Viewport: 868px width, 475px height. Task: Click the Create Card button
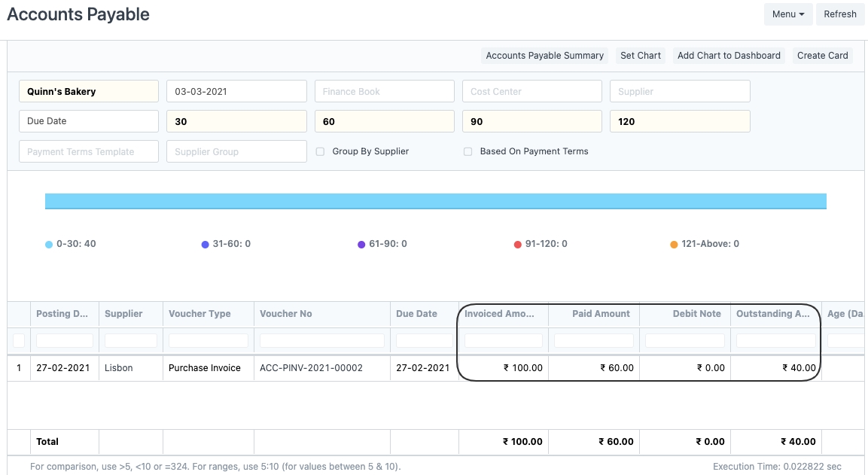(x=822, y=56)
